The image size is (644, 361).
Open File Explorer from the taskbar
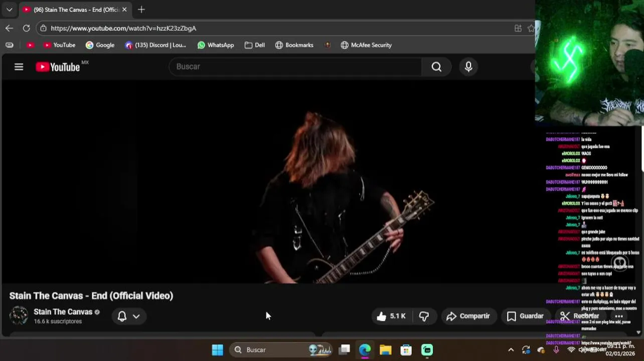pyautogui.click(x=385, y=350)
